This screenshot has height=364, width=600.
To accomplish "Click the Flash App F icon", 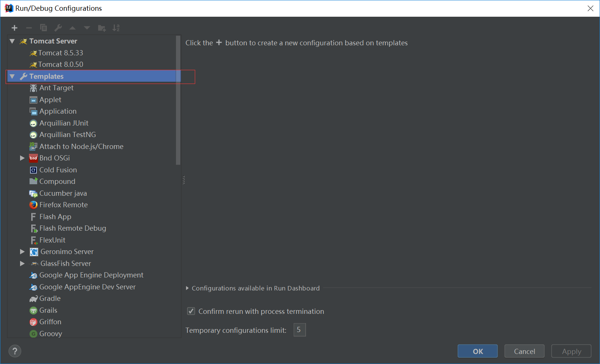I will click(33, 217).
